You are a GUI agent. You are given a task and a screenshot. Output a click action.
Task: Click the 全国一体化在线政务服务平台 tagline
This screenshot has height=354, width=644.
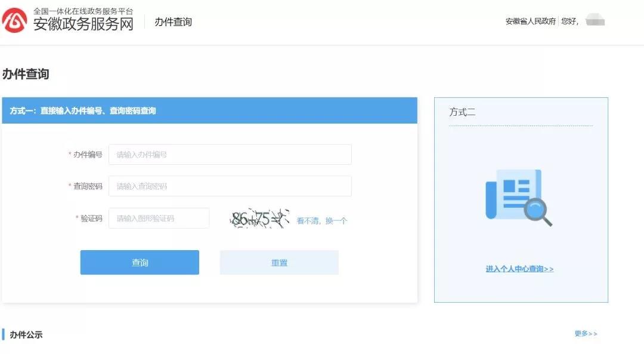point(83,11)
